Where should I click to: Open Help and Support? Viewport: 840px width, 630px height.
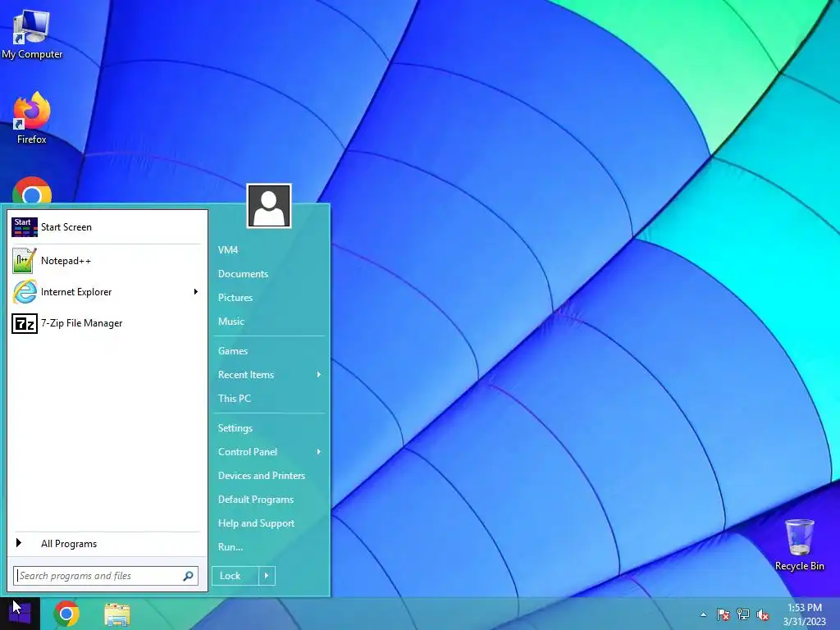(269, 523)
